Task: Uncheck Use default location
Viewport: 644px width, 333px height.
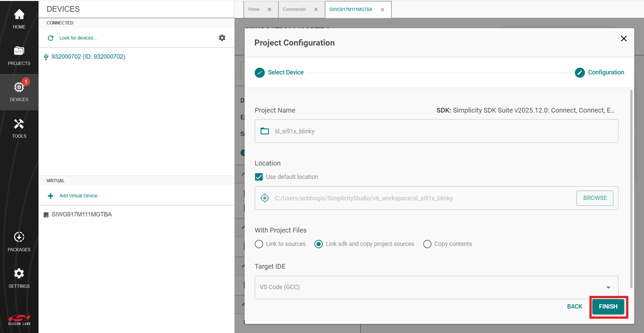Action: coord(258,177)
